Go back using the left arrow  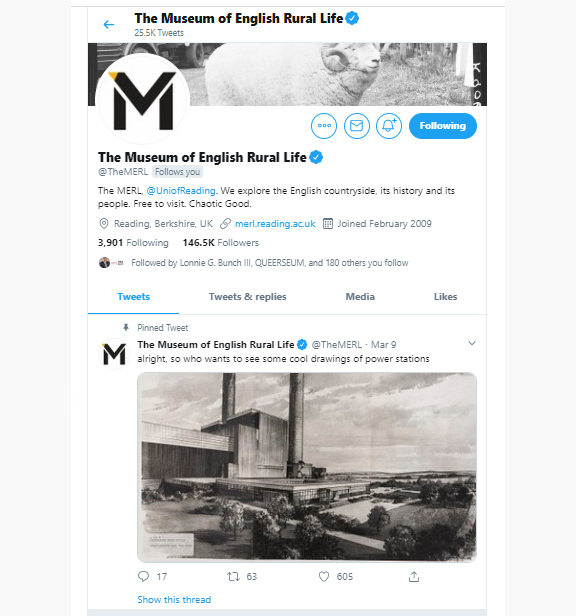coord(108,25)
